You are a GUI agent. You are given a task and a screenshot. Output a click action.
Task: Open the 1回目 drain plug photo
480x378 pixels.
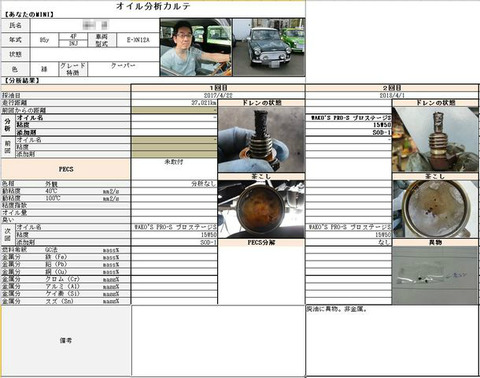pos(261,139)
